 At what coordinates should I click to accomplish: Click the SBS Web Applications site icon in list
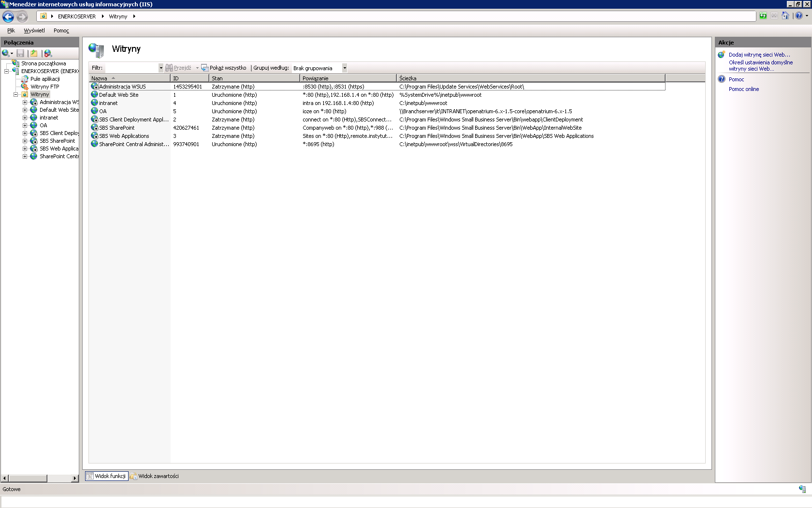(x=95, y=136)
